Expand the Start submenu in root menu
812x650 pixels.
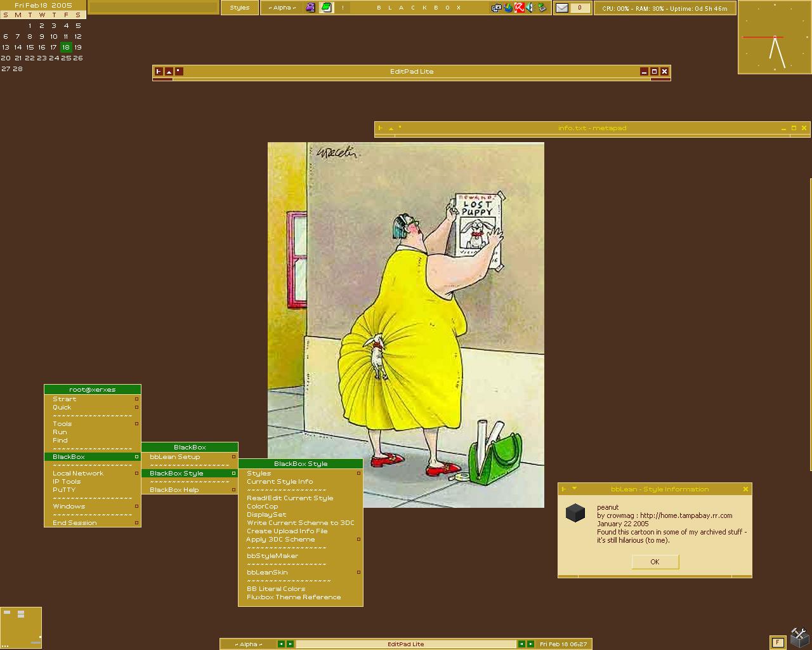coord(93,399)
